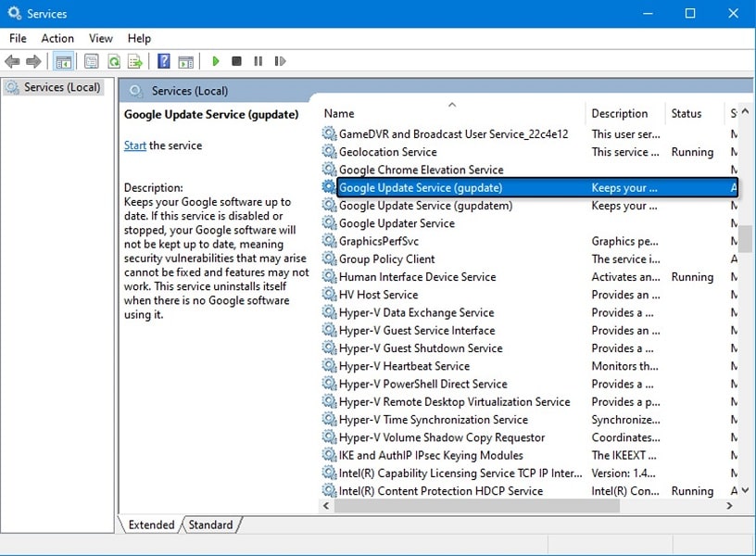Click the Pause Service toolbar icon
Viewport: 756px width, 556px height.
pos(258,61)
